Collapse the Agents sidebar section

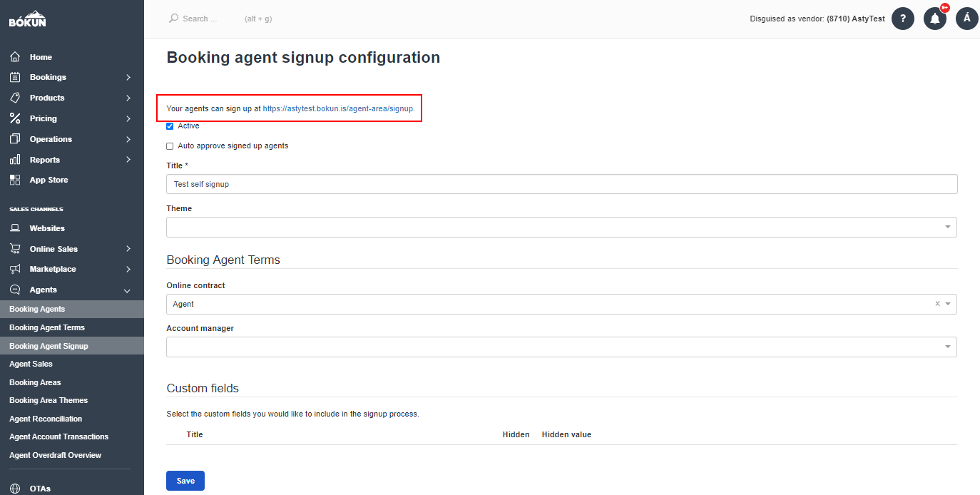tap(127, 290)
